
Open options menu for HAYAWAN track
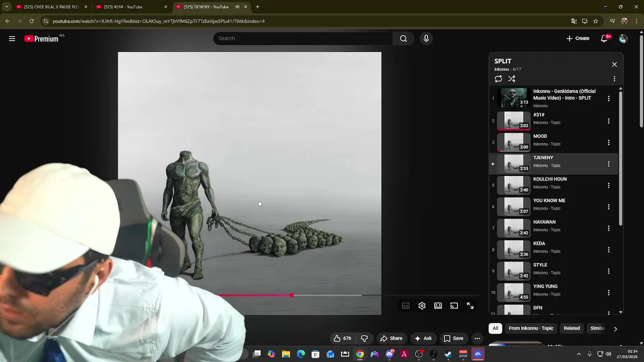pyautogui.click(x=609, y=228)
